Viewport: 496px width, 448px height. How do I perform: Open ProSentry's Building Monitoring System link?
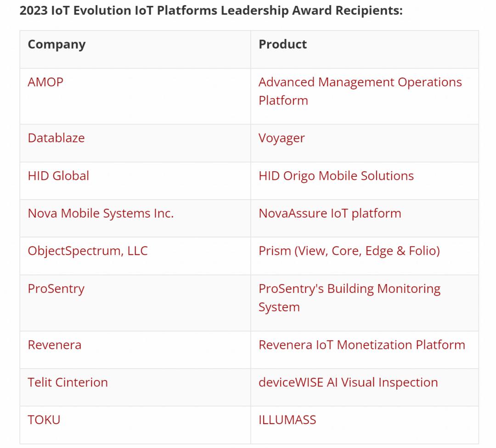pyautogui.click(x=349, y=289)
